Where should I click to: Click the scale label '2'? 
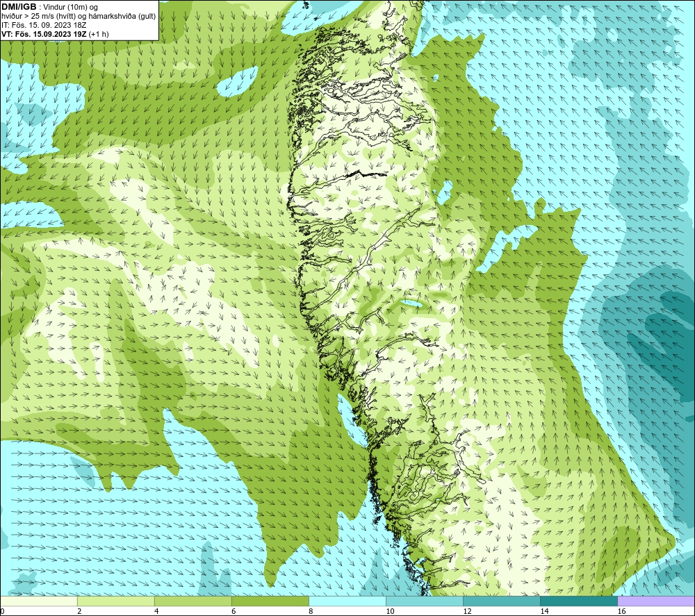click(79, 612)
